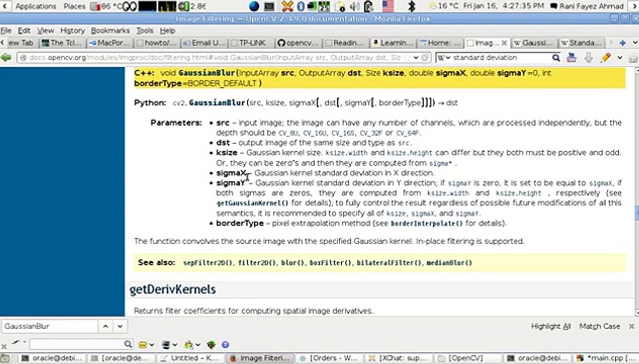639x364 pixels.
Task: Switch to the Email U... tab
Action: pos(204,43)
